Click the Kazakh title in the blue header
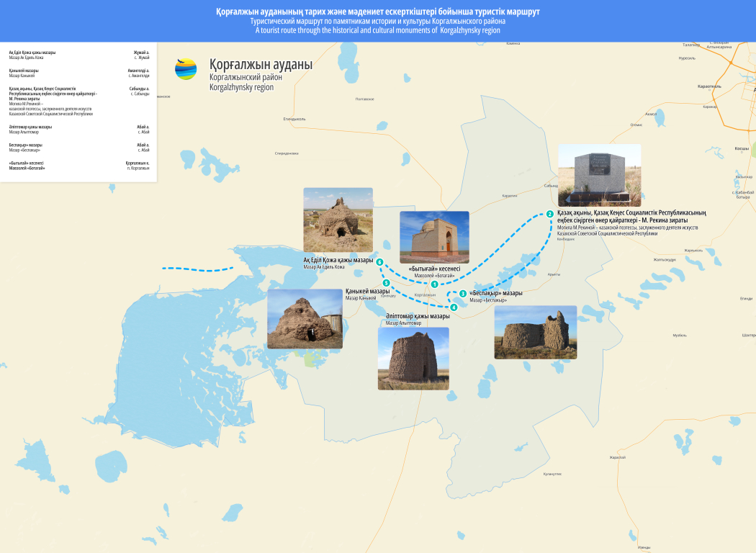Image resolution: width=756 pixels, height=553 pixels. 378,12
